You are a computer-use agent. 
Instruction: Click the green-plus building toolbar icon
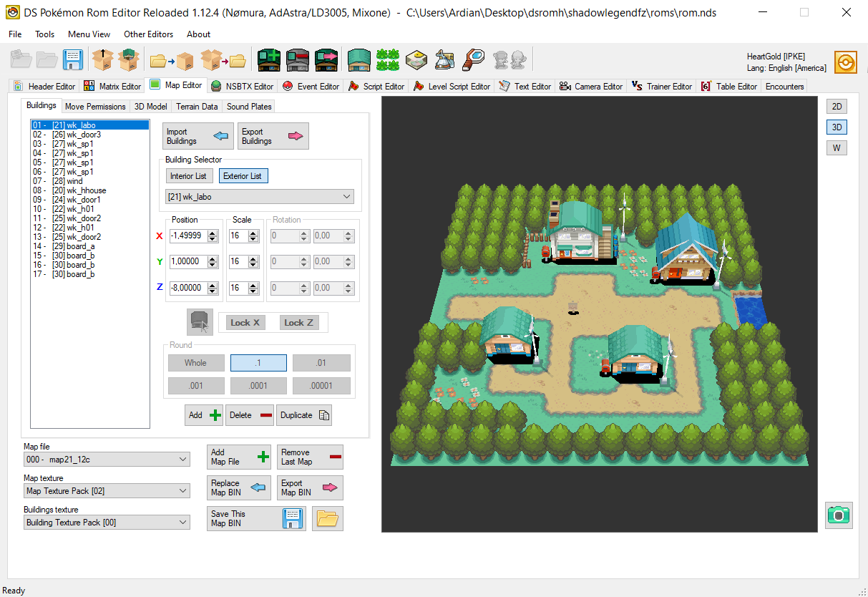(269, 59)
